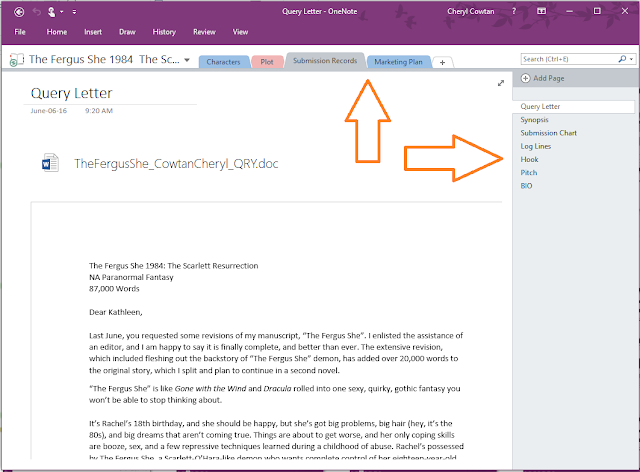Open the View ribbon tab
This screenshot has height=472, width=640.
(240, 32)
